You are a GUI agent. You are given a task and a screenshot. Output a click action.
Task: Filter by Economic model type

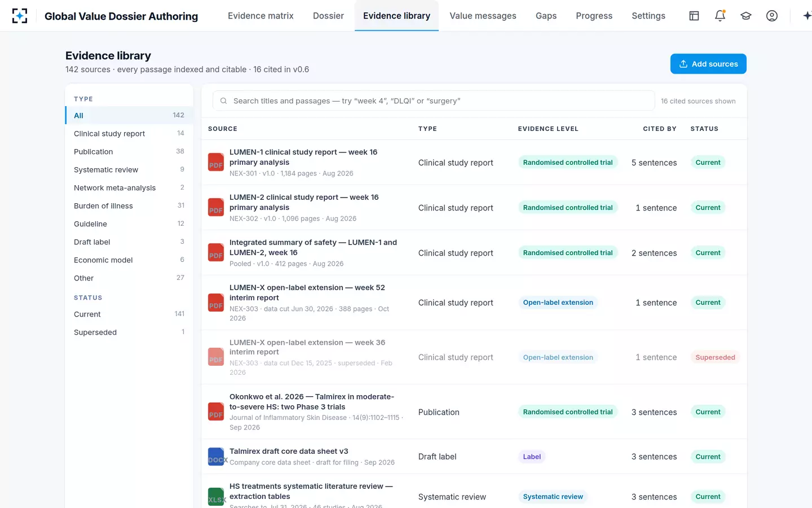tap(129, 260)
